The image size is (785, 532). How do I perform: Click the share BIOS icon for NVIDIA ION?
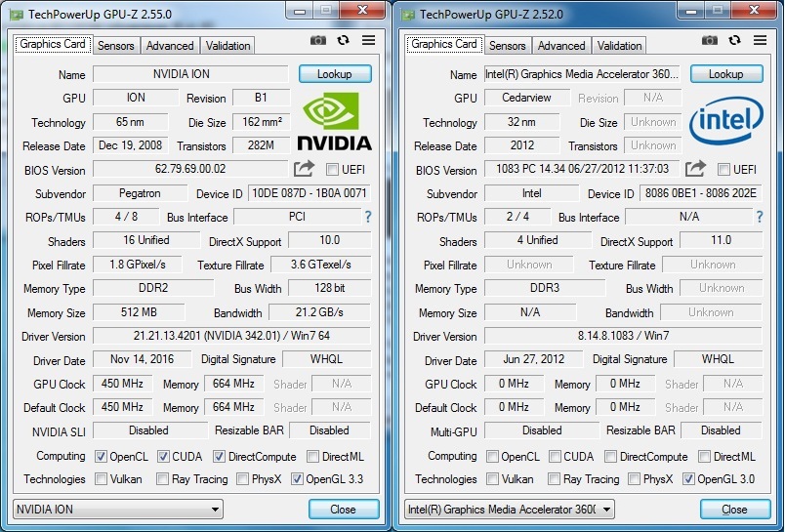click(x=304, y=169)
